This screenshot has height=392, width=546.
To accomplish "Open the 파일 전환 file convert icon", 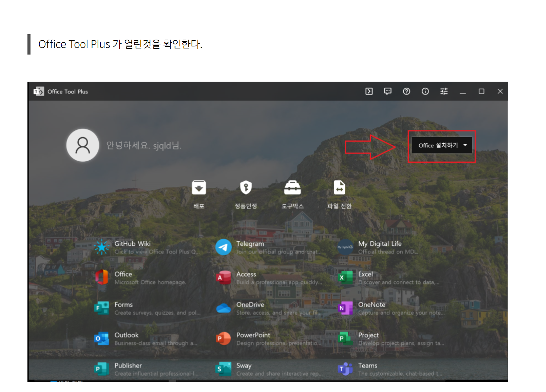I will pos(339,187).
